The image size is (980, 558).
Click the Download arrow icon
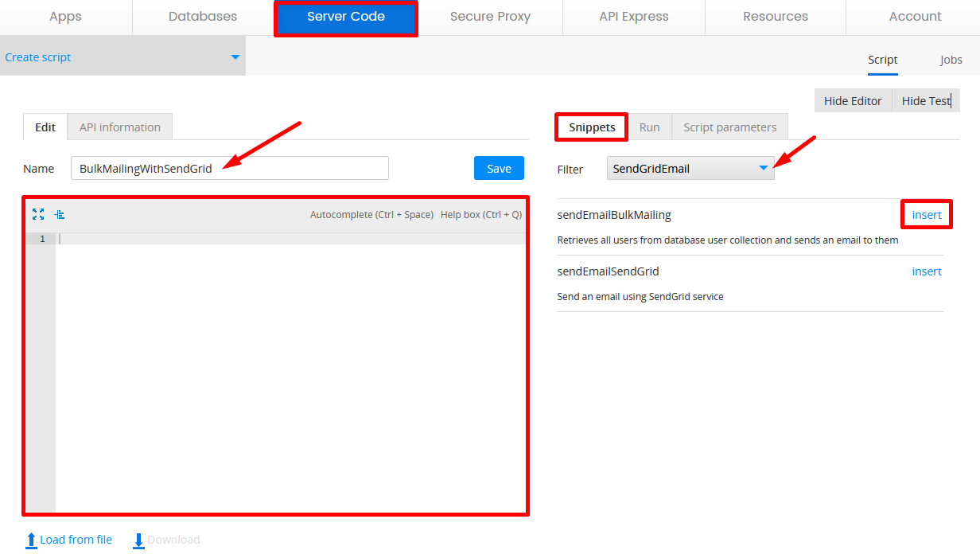pyautogui.click(x=138, y=540)
